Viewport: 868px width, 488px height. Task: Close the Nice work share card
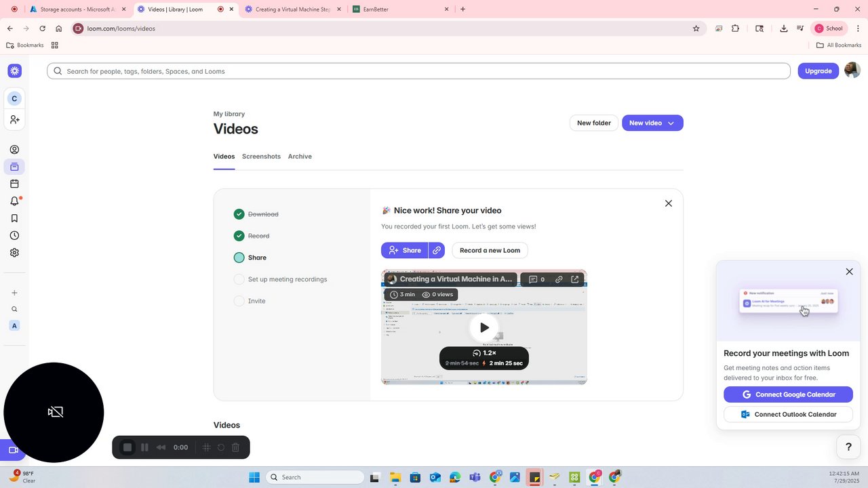[x=668, y=203]
